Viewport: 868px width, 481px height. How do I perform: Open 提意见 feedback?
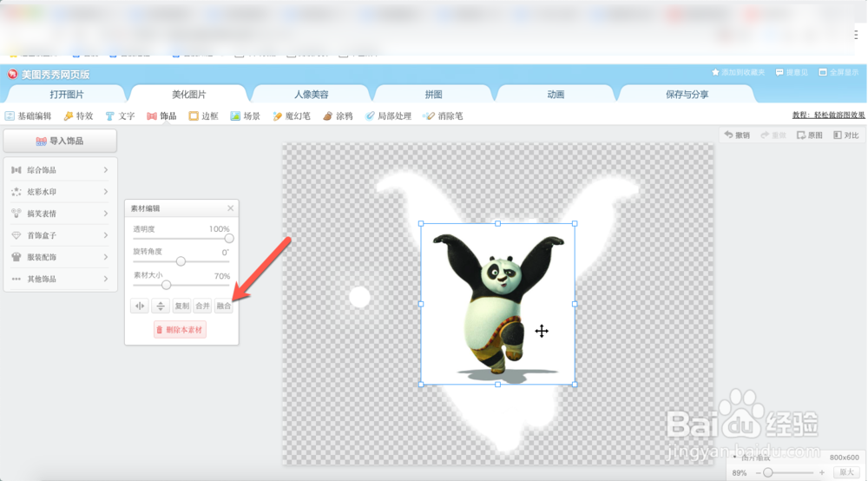point(792,73)
